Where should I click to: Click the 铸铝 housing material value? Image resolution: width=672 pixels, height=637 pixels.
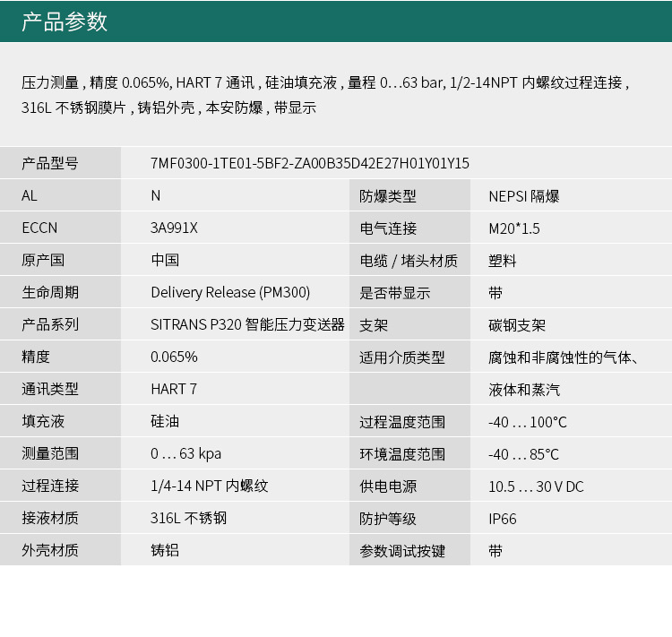pos(165,550)
